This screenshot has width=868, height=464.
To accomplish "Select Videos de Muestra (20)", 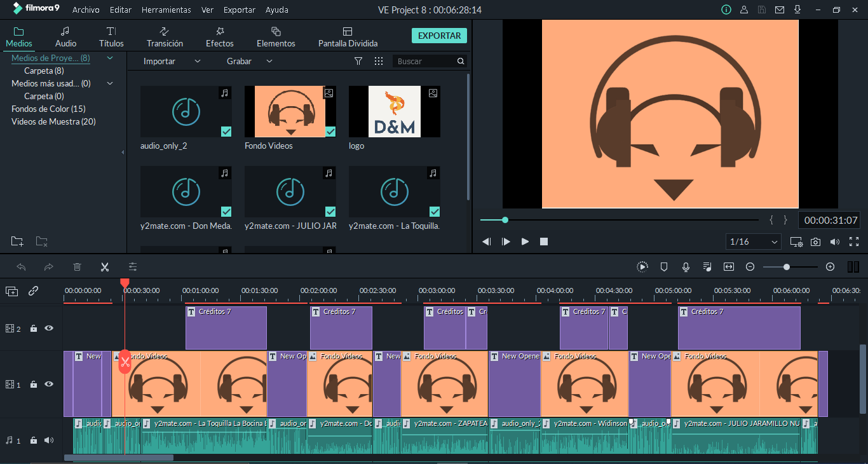I will click(x=53, y=121).
